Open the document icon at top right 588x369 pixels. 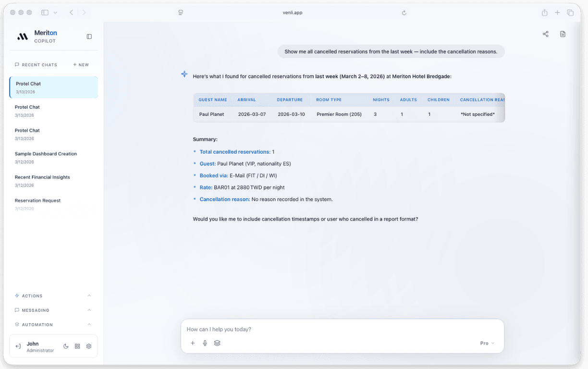coord(563,34)
